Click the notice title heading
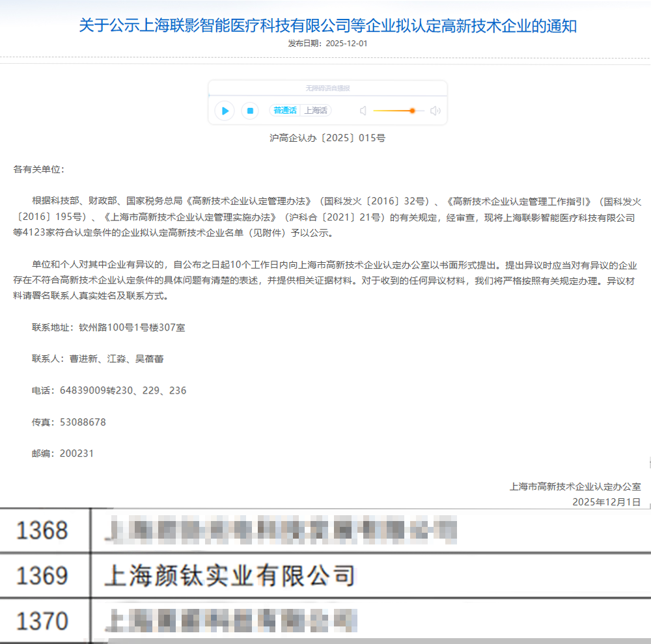 click(x=327, y=26)
